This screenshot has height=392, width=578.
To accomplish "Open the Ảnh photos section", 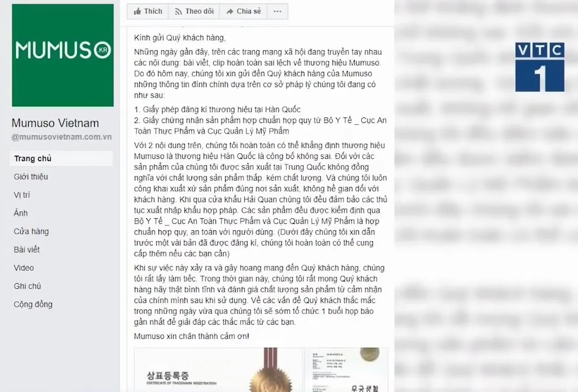I will [21, 213].
